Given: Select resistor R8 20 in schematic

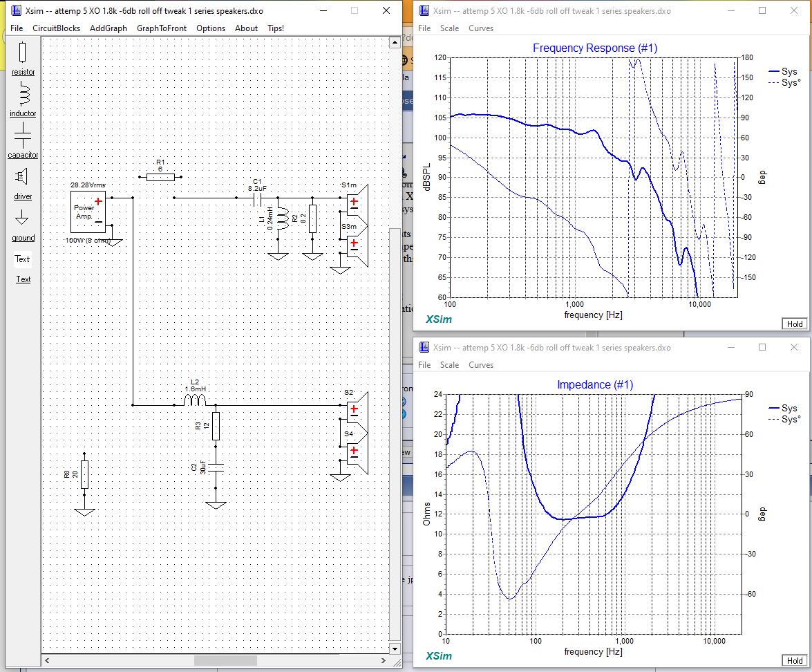Looking at the screenshot, I should [x=84, y=474].
